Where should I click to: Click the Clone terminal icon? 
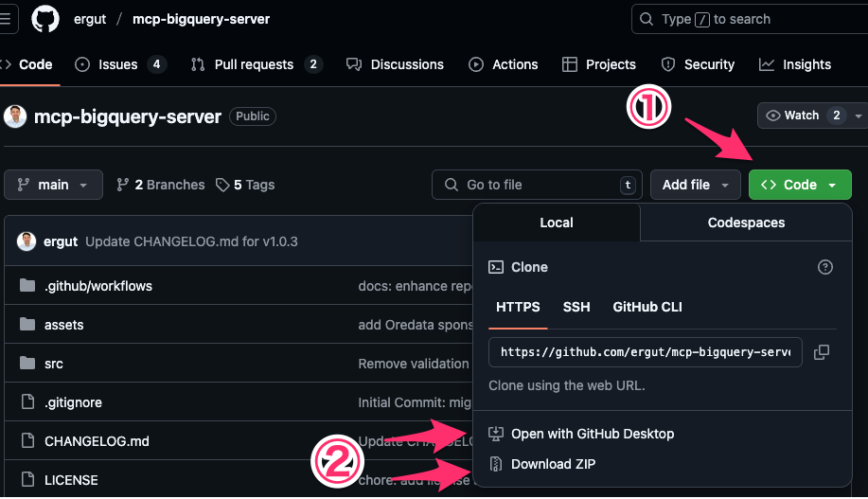(x=496, y=267)
